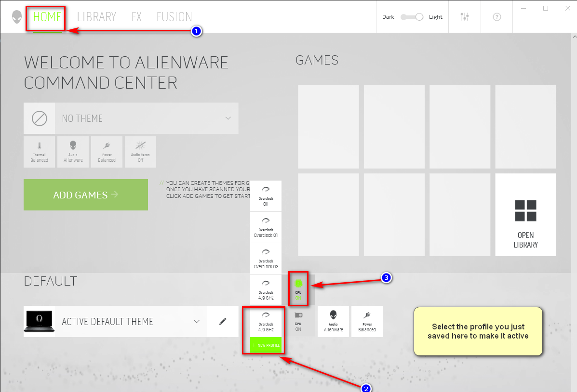Viewport: 577px width, 392px height.
Task: Toggle the Dark/Light mode switch
Action: [412, 17]
